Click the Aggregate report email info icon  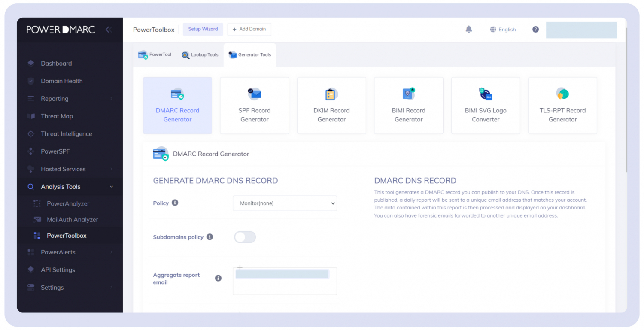coord(218,278)
